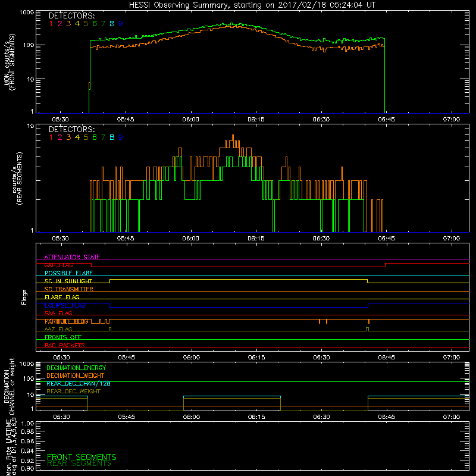Image resolution: width=476 pixels, height=476 pixels.
Task: Click the 06:00 tick under front segments plot
Action: (190, 120)
